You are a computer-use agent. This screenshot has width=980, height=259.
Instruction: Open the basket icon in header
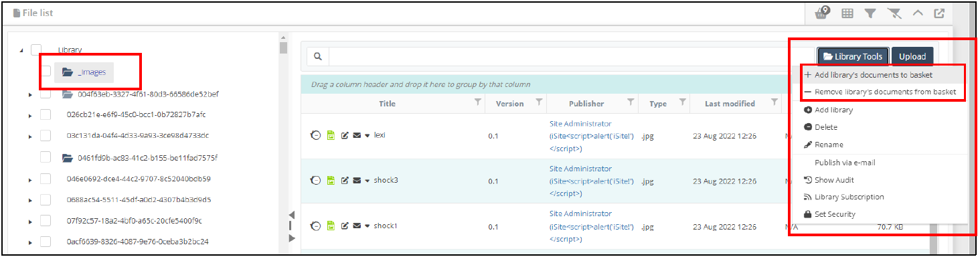click(x=823, y=13)
